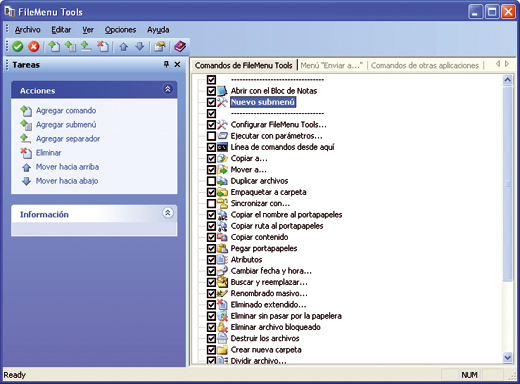
Task: Click the Move down arrow toolbar icon
Action: (x=140, y=47)
